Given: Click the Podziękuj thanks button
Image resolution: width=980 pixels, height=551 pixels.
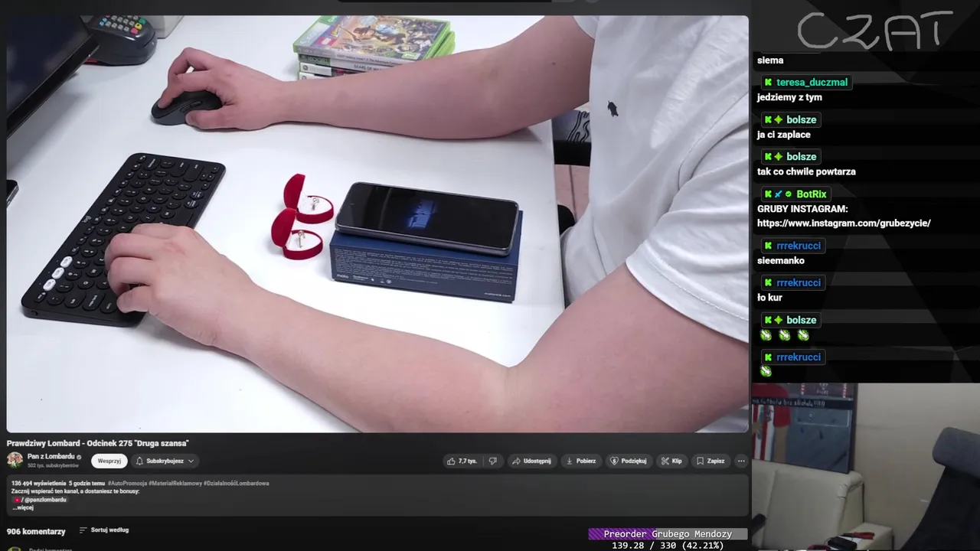Looking at the screenshot, I should [x=628, y=461].
